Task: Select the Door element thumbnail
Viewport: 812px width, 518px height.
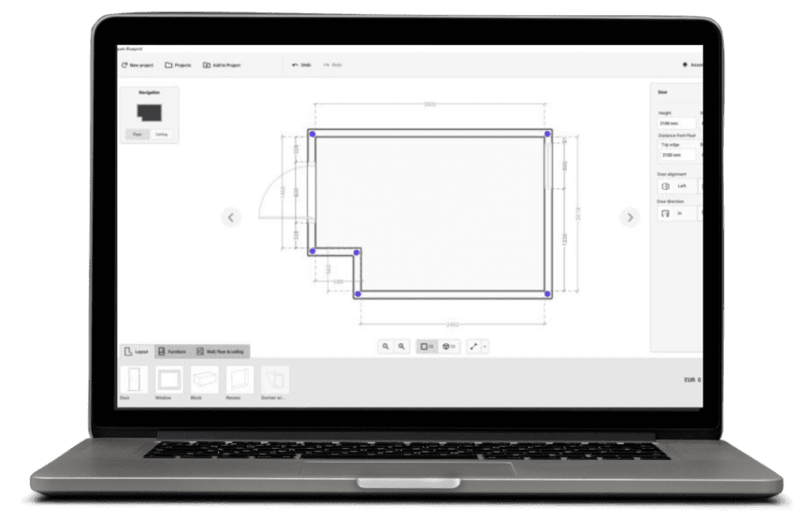Action: [134, 380]
